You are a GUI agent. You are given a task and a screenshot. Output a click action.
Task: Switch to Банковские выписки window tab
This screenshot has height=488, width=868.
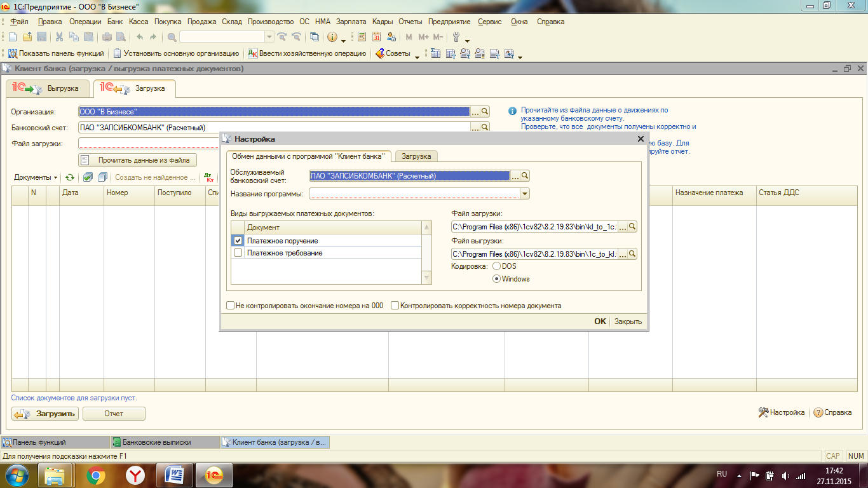point(164,442)
